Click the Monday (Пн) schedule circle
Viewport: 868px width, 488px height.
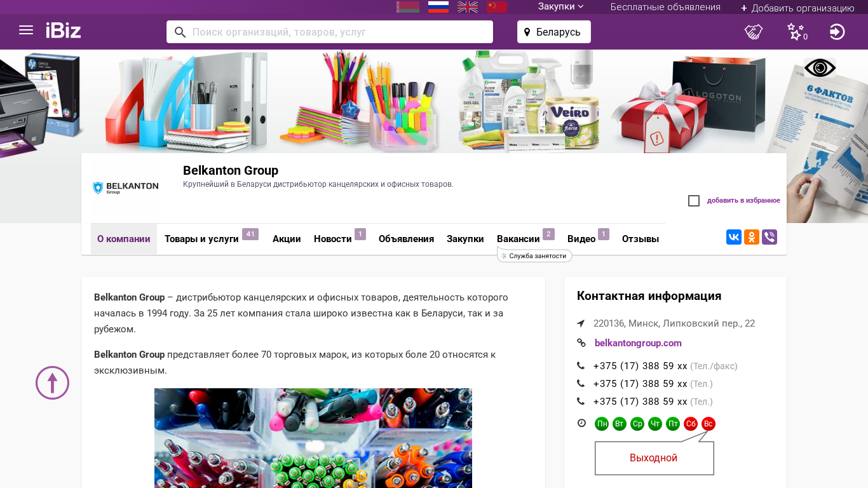pyautogui.click(x=602, y=424)
